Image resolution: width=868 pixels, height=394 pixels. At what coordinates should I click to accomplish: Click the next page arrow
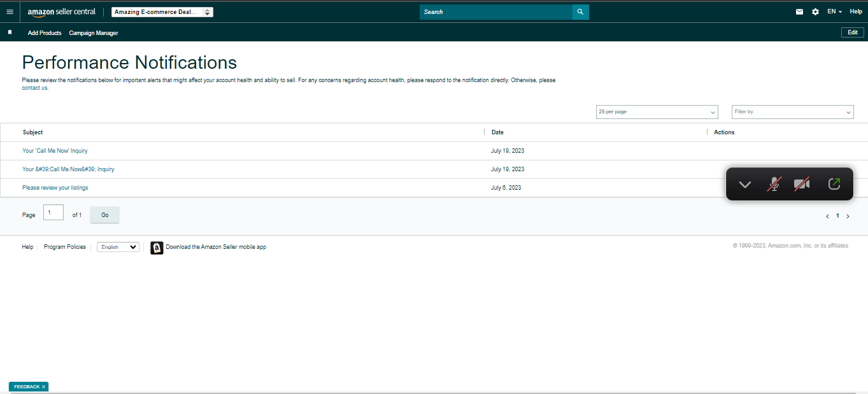(x=848, y=216)
